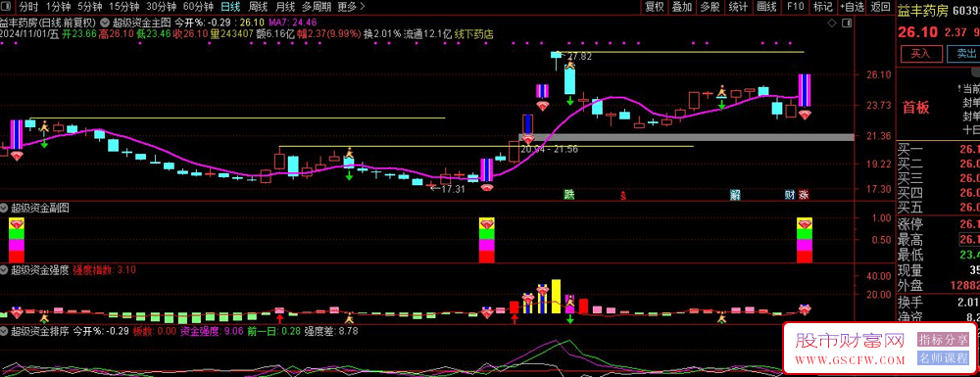
Task: Click the green 跌 marker on the chart
Action: click(x=568, y=194)
